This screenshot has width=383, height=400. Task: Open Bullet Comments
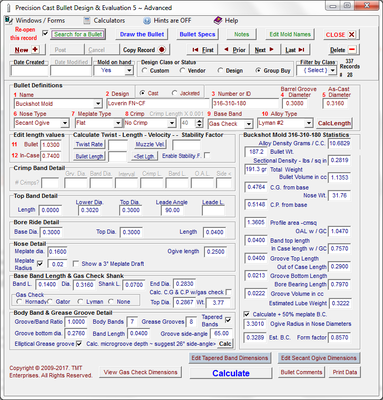(301, 372)
